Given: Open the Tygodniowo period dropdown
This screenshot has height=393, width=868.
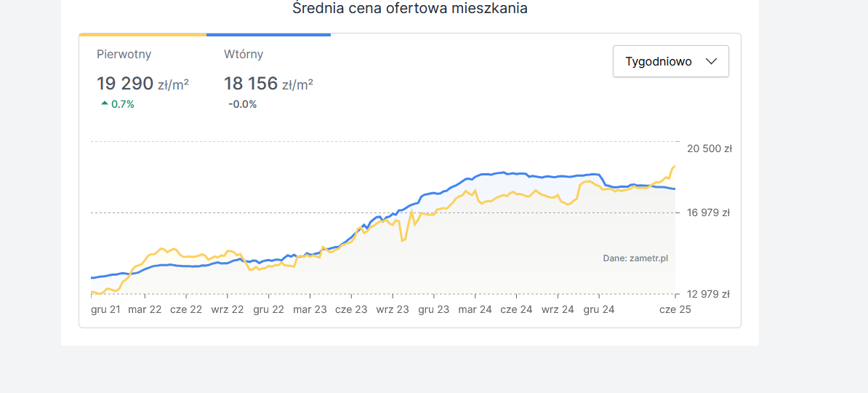Looking at the screenshot, I should click(x=670, y=62).
